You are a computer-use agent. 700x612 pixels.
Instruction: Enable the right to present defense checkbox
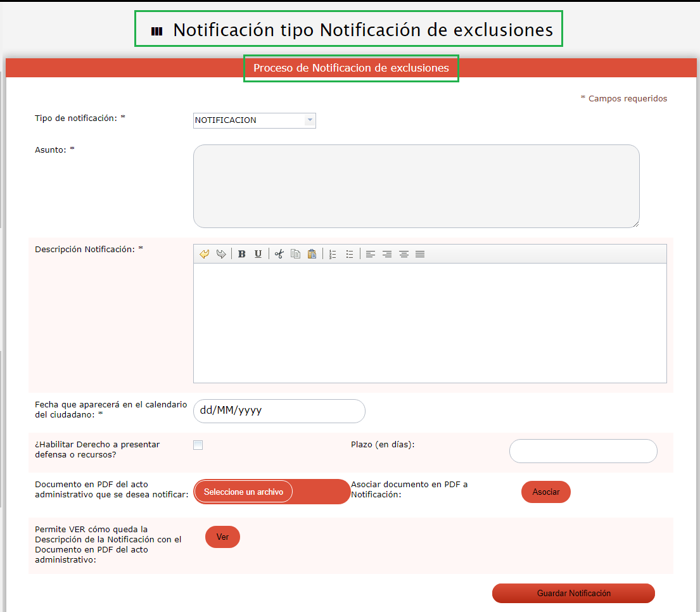pos(198,445)
